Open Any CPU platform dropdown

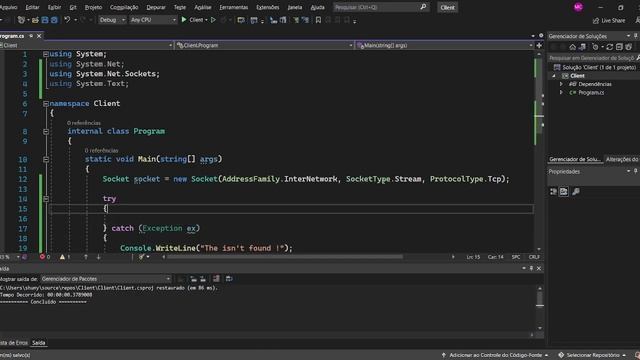click(x=153, y=20)
